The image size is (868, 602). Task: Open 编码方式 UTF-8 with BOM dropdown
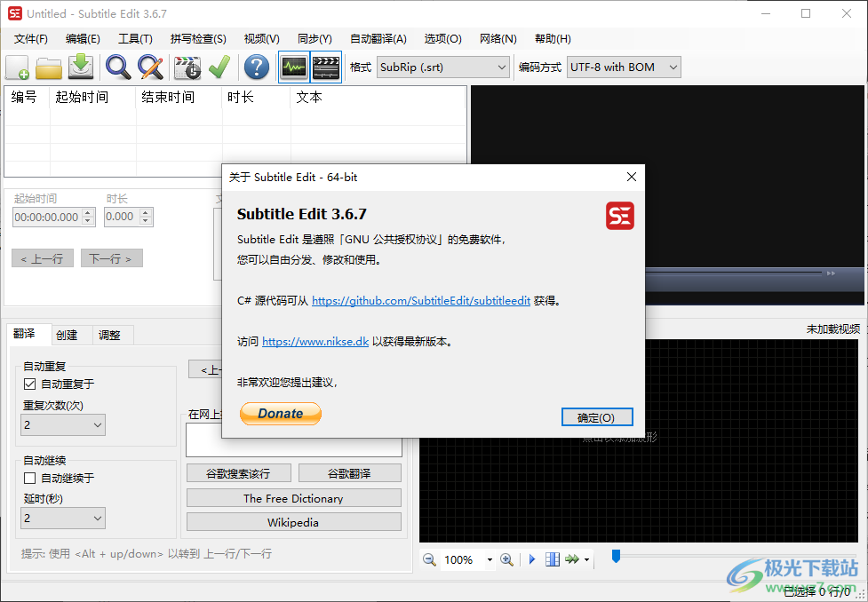(624, 67)
